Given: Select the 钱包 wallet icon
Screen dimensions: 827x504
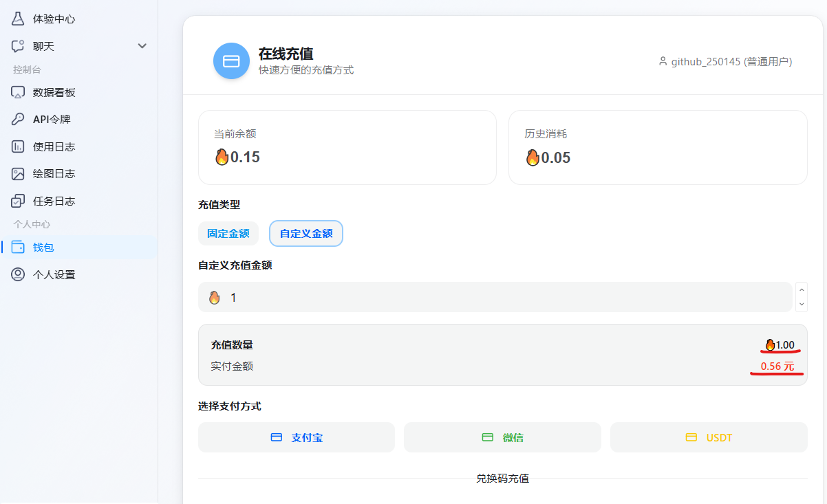Looking at the screenshot, I should [x=18, y=247].
